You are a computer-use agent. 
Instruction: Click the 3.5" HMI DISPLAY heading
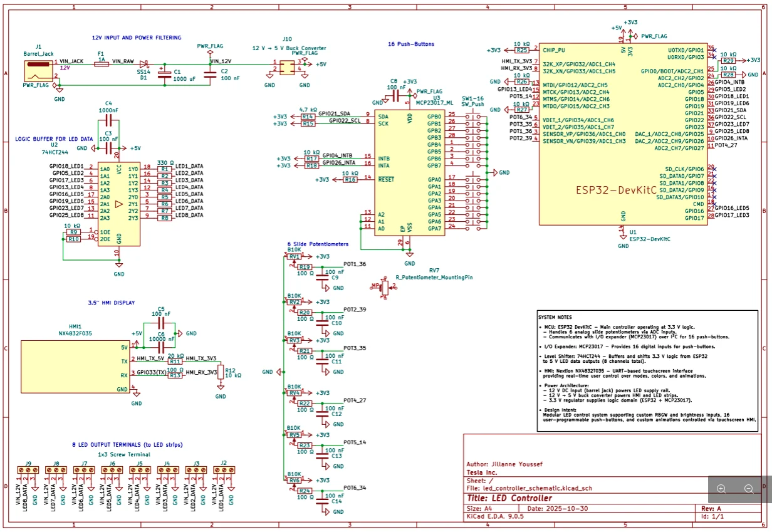[112, 302]
